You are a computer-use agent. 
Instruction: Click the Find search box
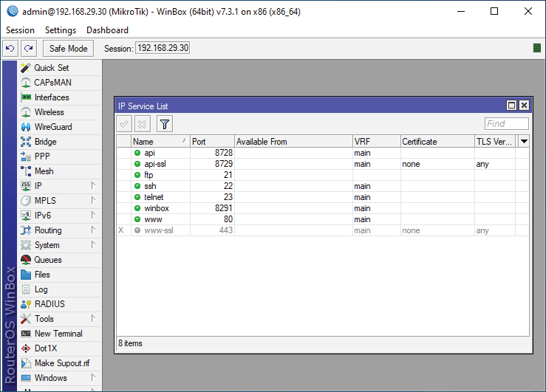507,124
